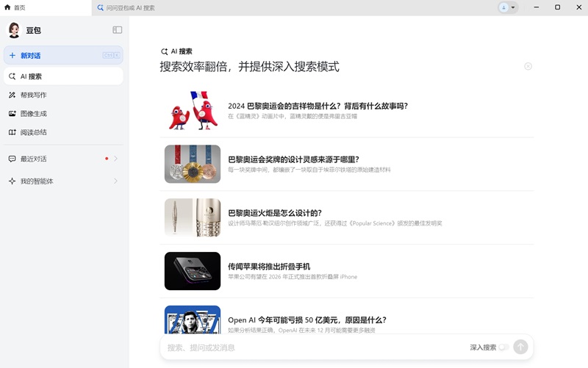Click the home icon in tab bar
The width and height of the screenshot is (588, 368).
[7, 7]
